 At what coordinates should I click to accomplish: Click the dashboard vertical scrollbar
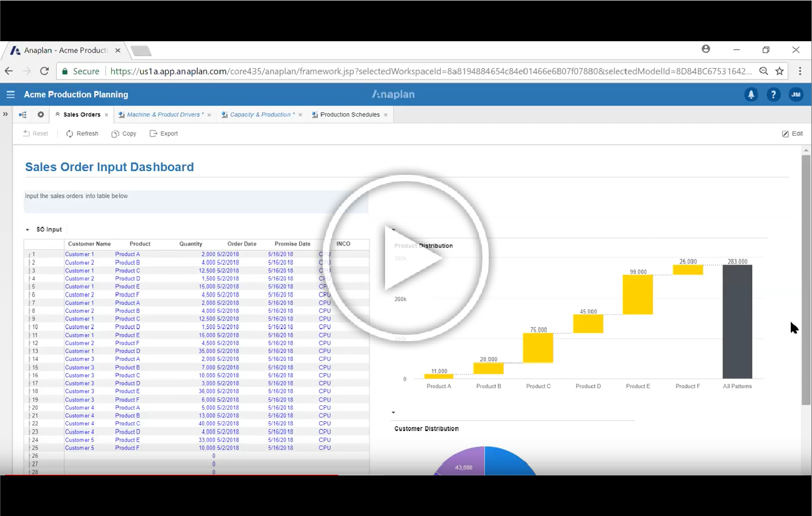(806, 280)
